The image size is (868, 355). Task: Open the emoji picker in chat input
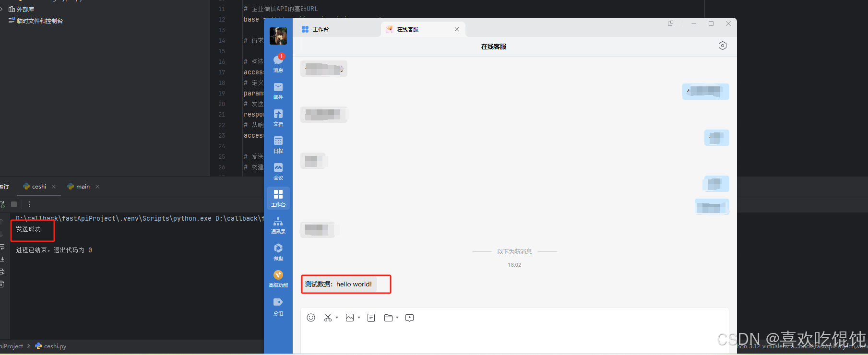point(311,318)
